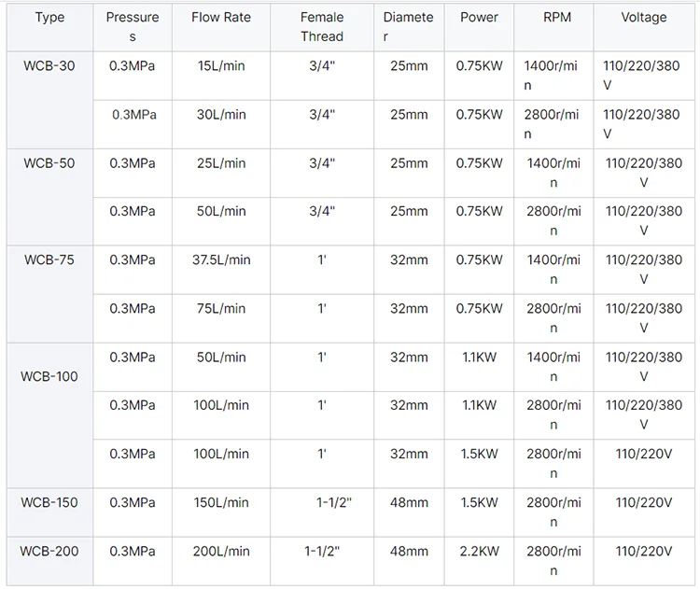Click the Female Thread header cell
Image resolution: width=700 pixels, height=589 pixels.
pyautogui.click(x=322, y=27)
